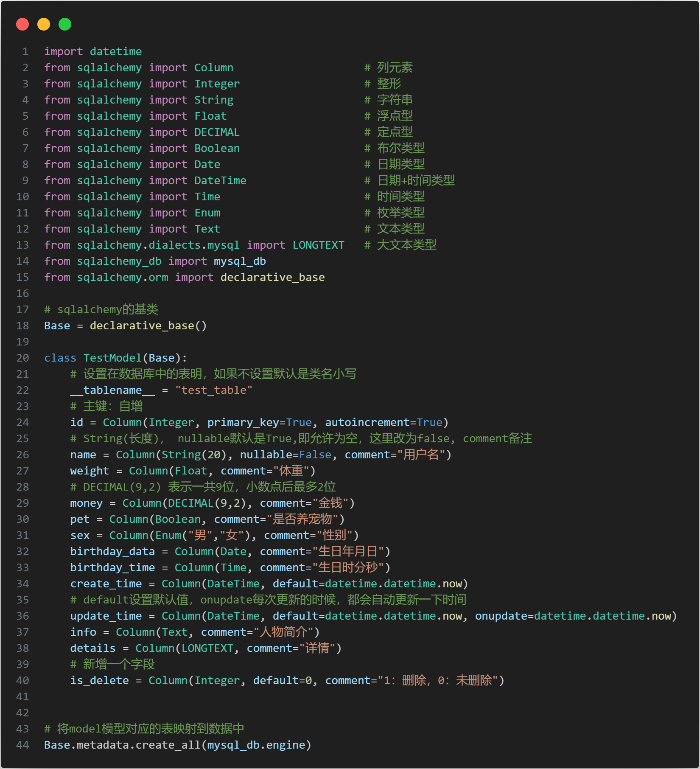Click the red close window dot
Image resolution: width=700 pixels, height=769 pixels.
[x=22, y=24]
